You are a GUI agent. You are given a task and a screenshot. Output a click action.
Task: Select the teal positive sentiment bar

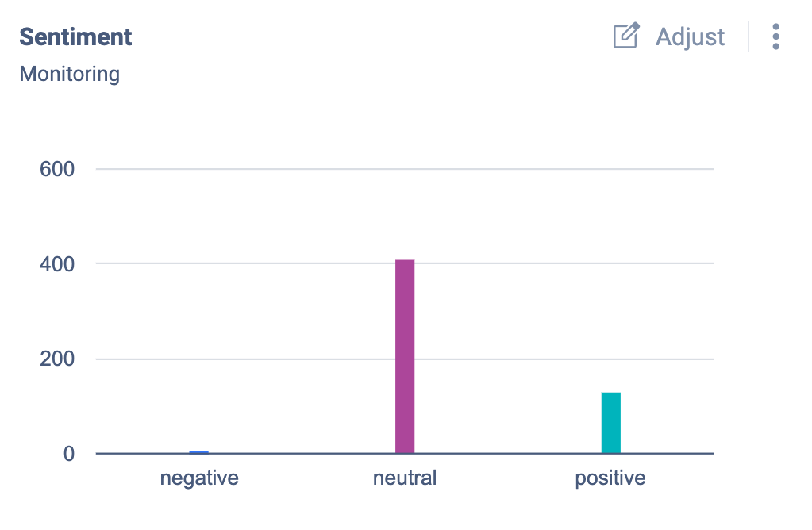[x=610, y=423]
